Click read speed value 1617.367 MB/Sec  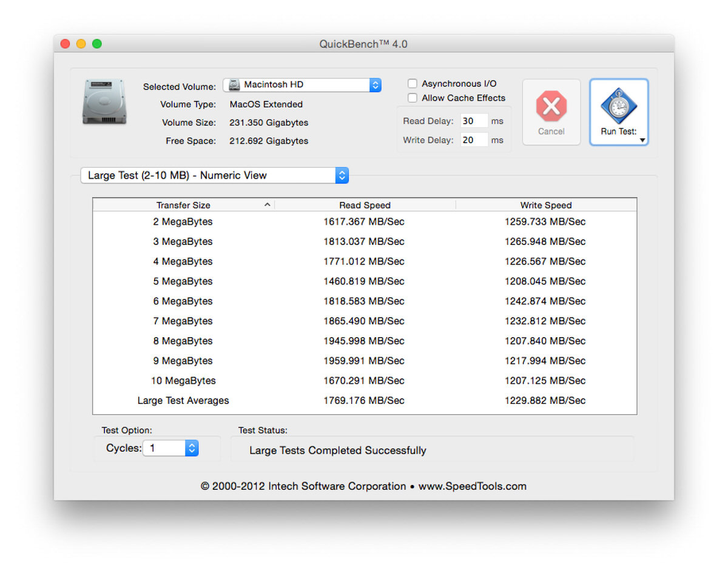[364, 221]
